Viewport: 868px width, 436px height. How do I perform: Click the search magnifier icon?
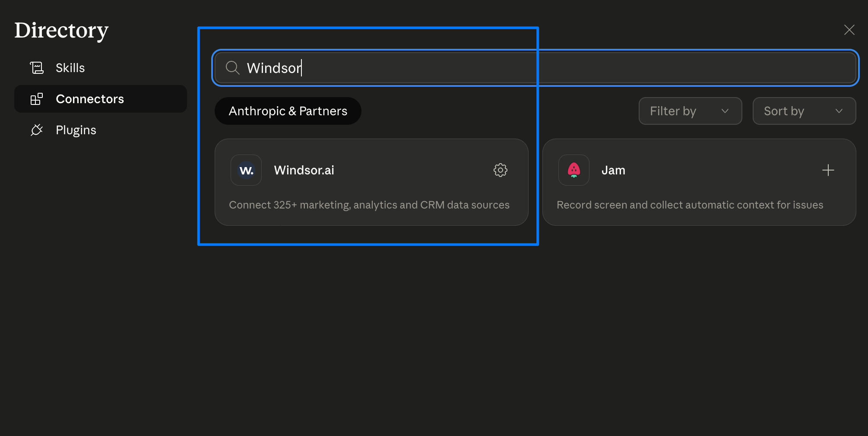pyautogui.click(x=232, y=68)
